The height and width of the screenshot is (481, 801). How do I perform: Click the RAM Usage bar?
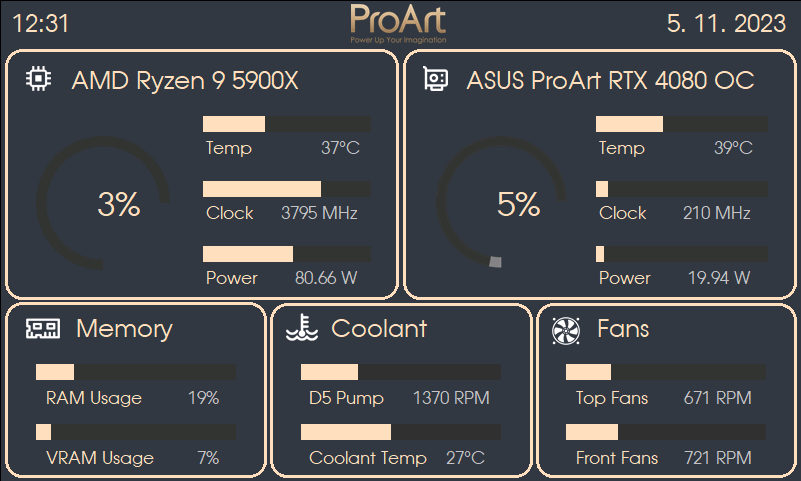click(136, 372)
